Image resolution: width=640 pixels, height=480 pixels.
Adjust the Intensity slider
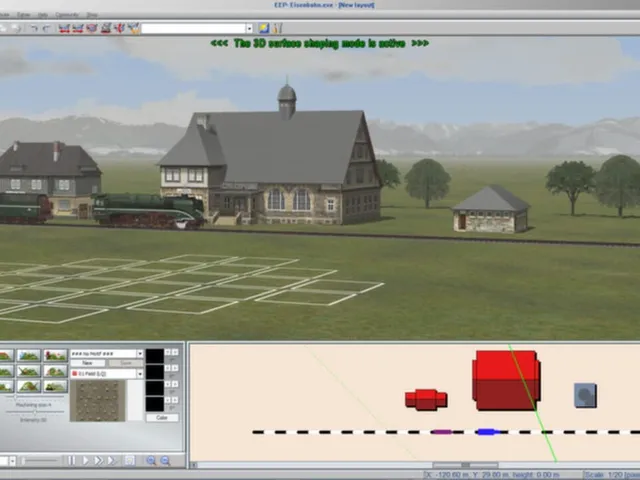[34, 412]
